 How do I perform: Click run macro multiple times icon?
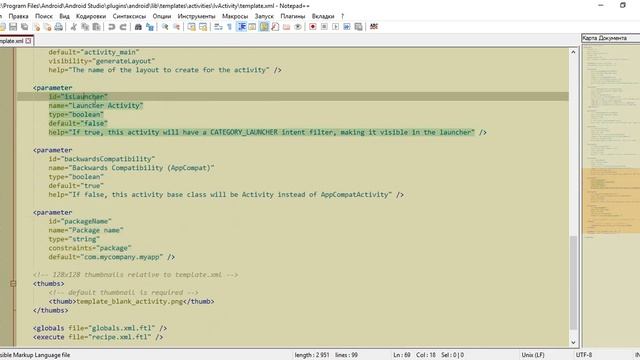(x=347, y=27)
